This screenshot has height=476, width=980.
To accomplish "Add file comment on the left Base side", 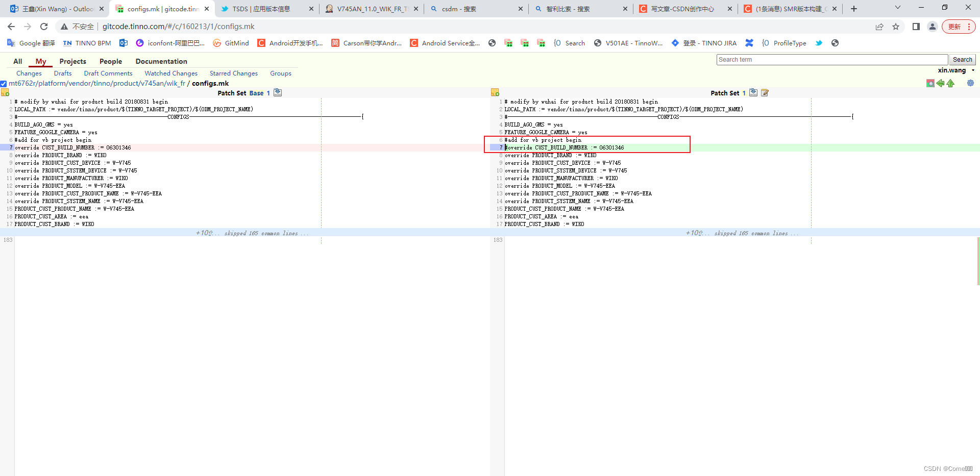I will pos(5,92).
